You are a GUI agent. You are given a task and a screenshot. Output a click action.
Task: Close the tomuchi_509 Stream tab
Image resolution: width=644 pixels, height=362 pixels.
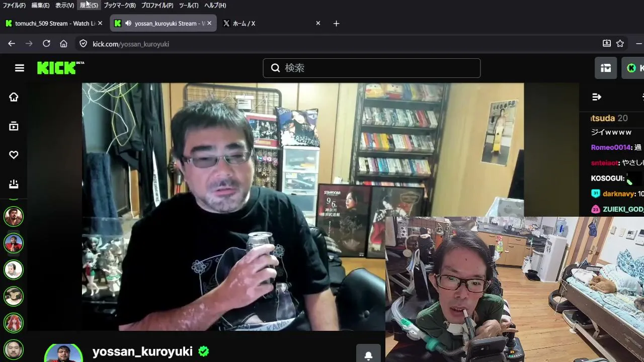pyautogui.click(x=100, y=23)
